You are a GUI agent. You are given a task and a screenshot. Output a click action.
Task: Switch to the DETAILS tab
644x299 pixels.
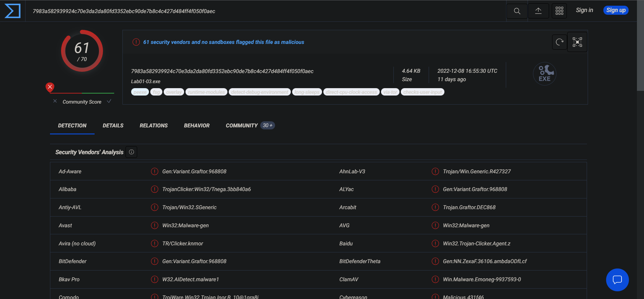113,125
